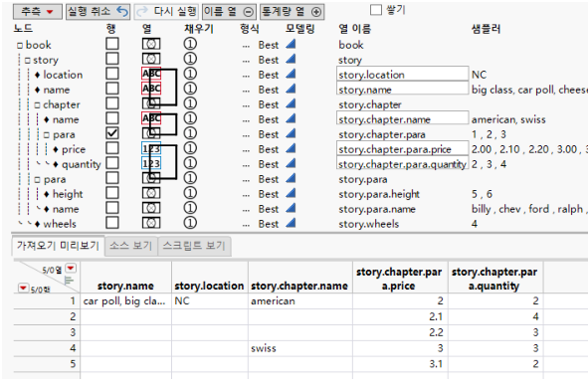Collapse the book tree node
This screenshot has height=390, width=588.
(20, 46)
